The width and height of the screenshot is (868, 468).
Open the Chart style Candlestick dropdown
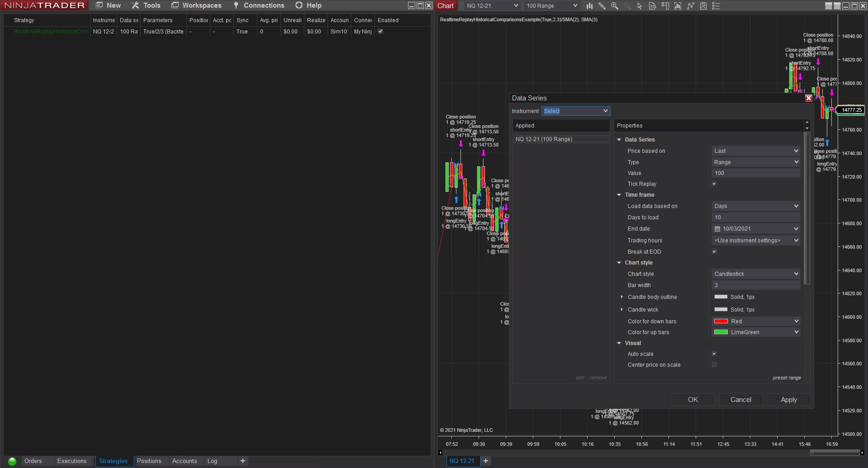756,274
